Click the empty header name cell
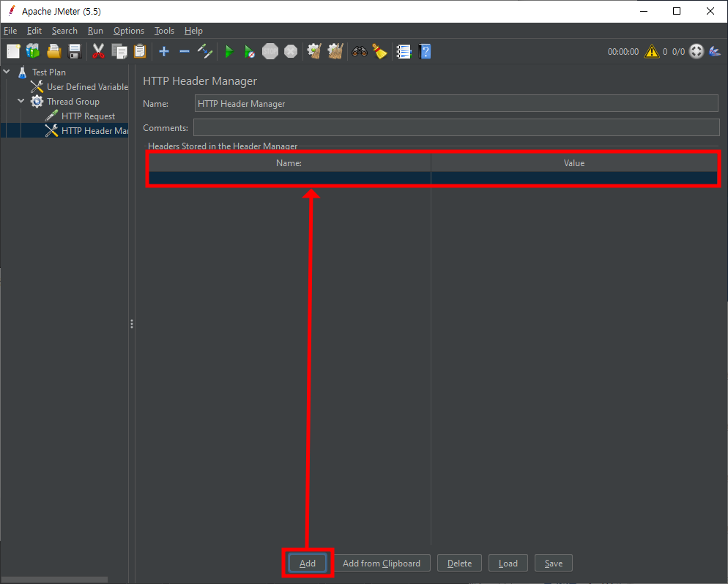Viewport: 728px width, 584px height. pyautogui.click(x=289, y=178)
